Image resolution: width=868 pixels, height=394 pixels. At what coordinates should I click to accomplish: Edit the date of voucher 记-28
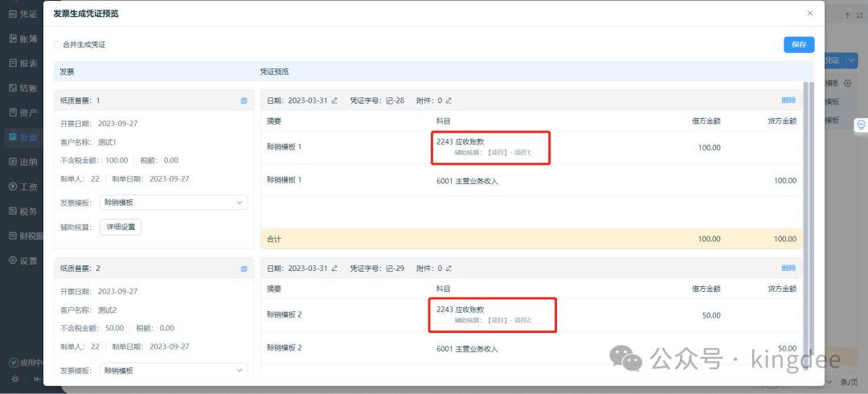pyautogui.click(x=334, y=101)
